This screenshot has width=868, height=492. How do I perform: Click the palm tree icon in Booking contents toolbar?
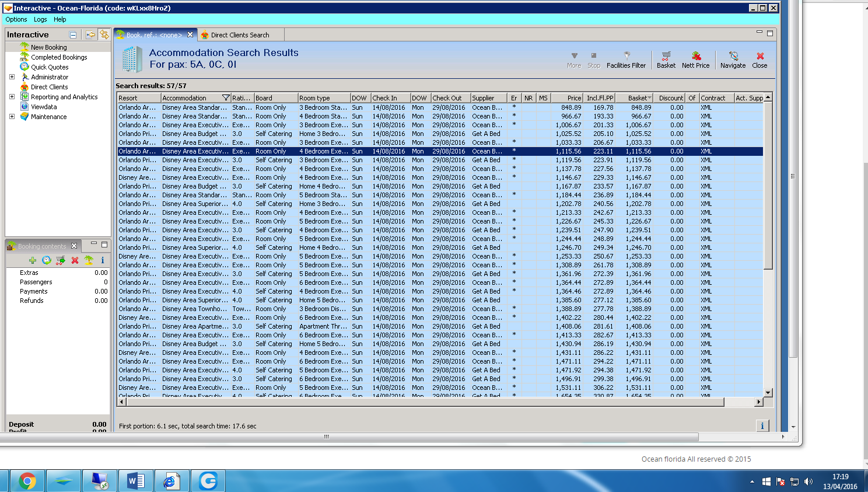pos(89,260)
